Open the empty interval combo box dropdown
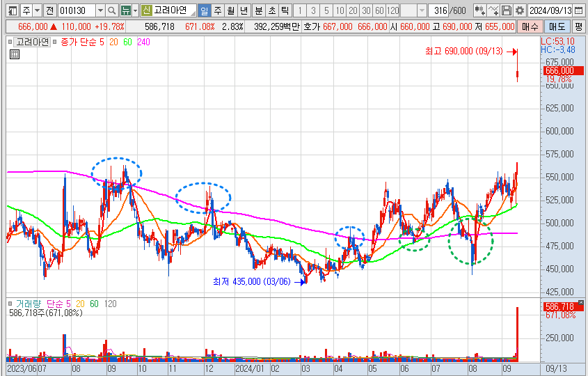 click(x=422, y=10)
